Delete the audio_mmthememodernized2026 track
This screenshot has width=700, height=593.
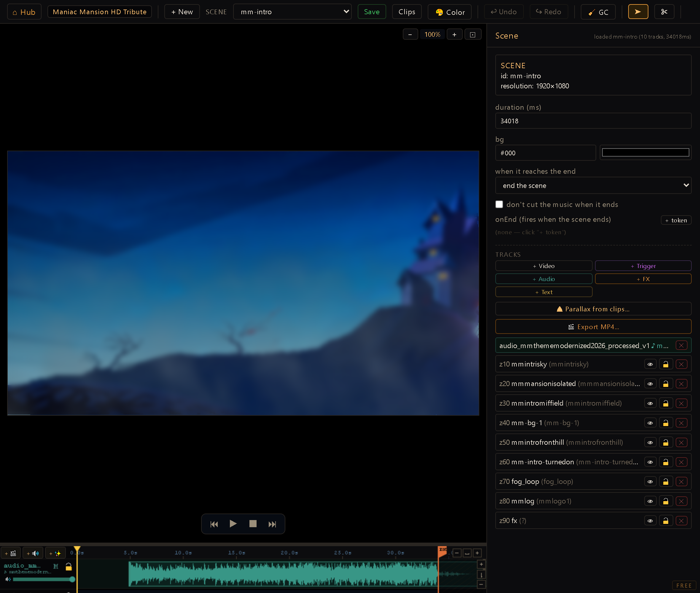pos(681,345)
